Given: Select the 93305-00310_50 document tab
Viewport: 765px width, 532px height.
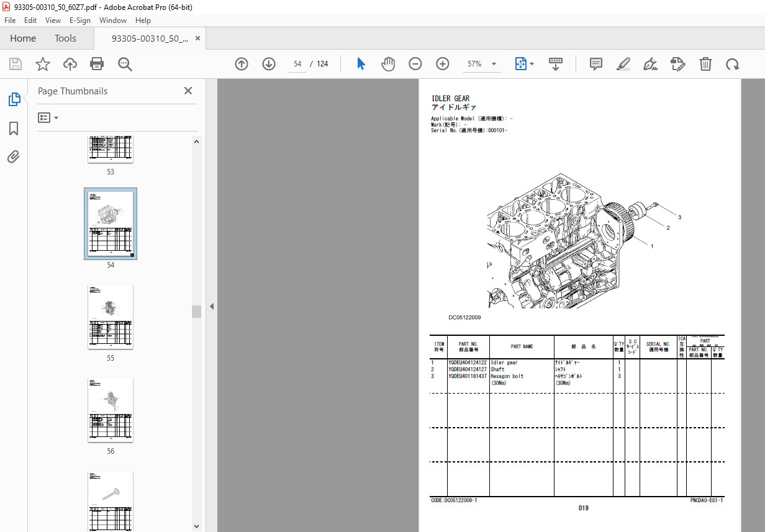Looking at the screenshot, I should 150,38.
